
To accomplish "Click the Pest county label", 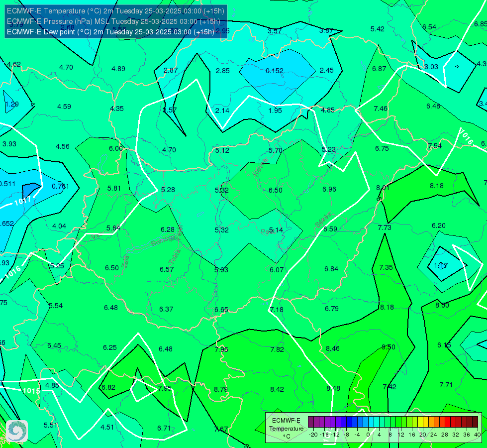I will (267, 231).
